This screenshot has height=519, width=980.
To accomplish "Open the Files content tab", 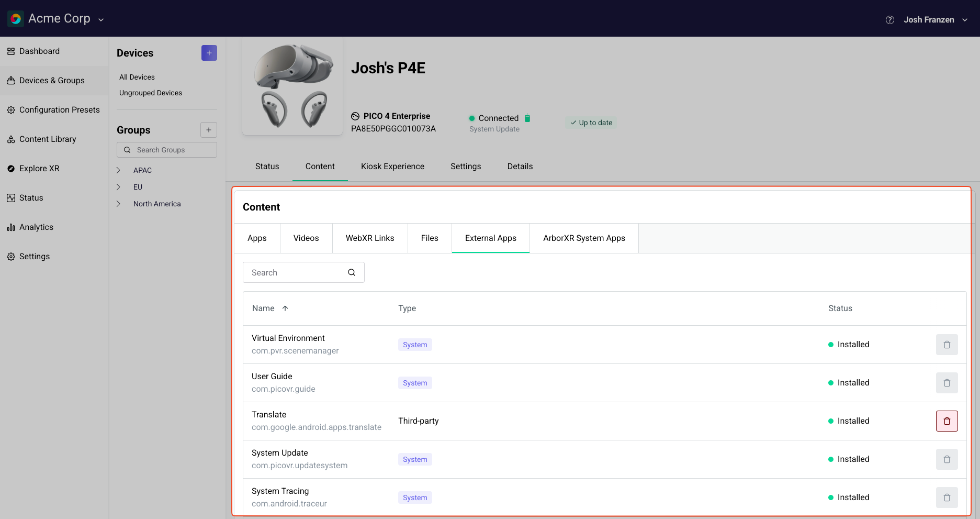I will tap(430, 238).
